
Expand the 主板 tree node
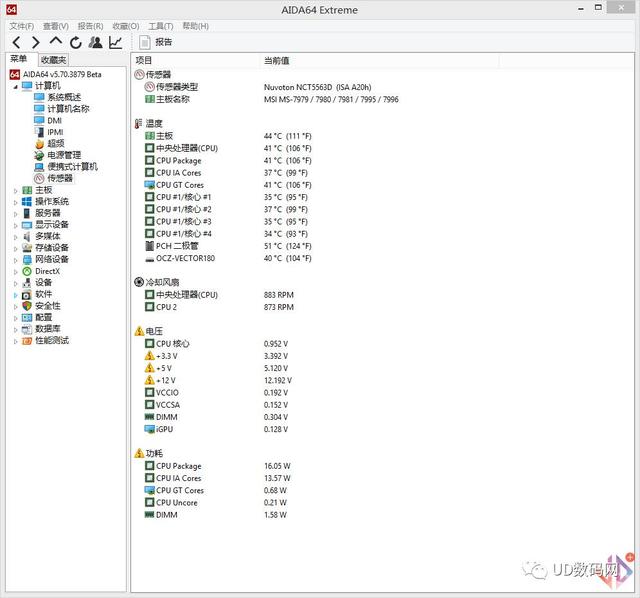point(16,191)
